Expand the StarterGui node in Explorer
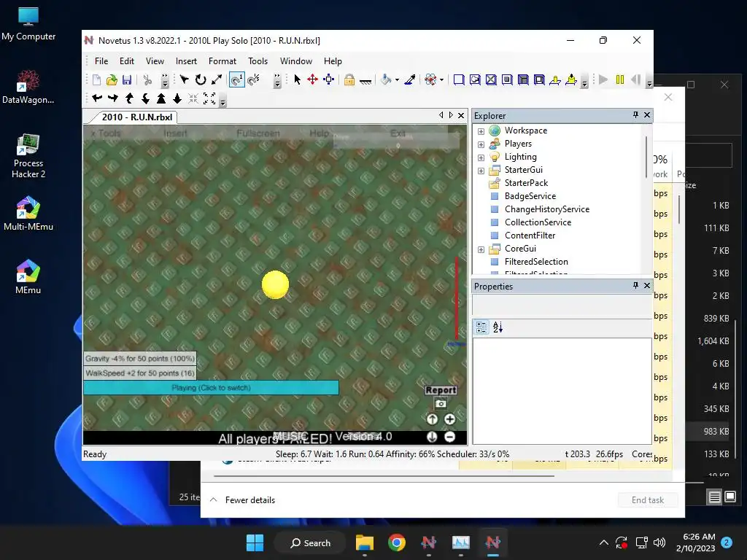Image resolution: width=747 pixels, height=560 pixels. pos(481,171)
